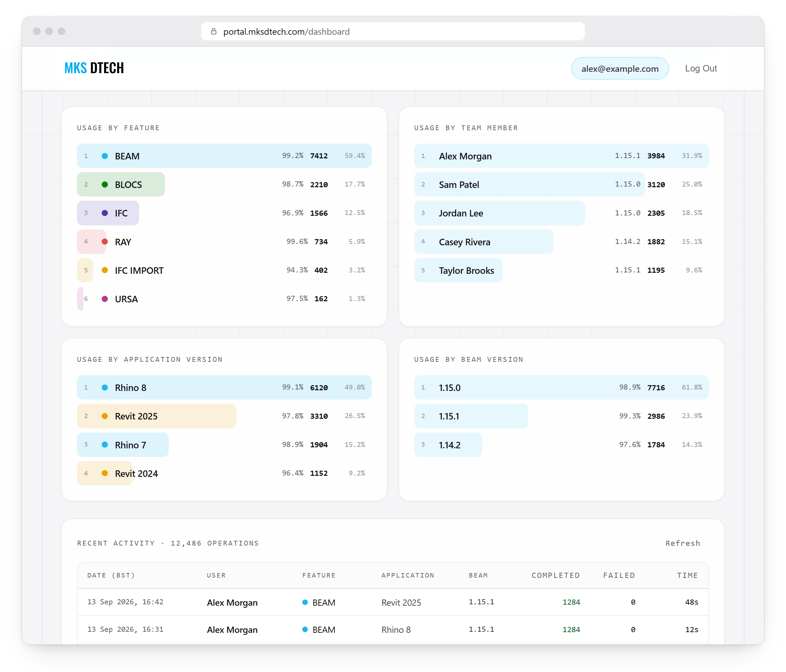Screen dimensions: 786x672
Task: Click the TIME column header
Action: [687, 575]
